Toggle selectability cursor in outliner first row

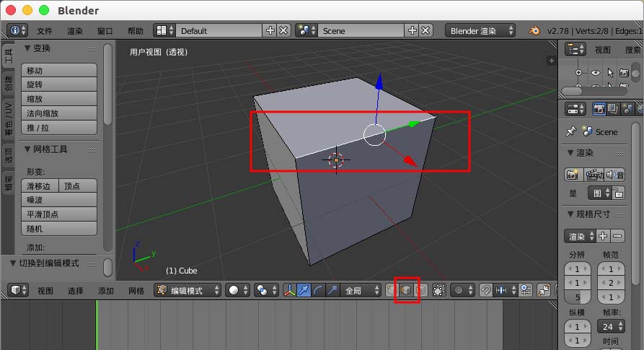pos(610,73)
